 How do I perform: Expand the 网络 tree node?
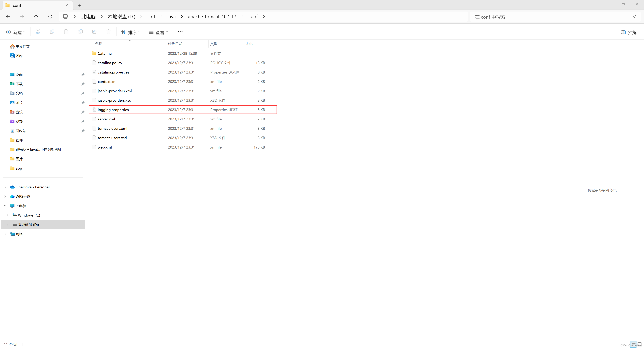coord(5,234)
